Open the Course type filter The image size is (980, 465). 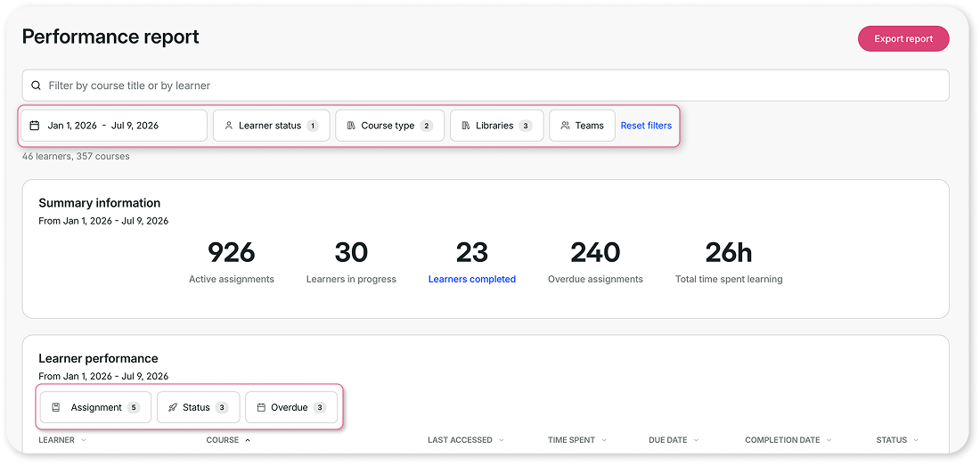click(x=390, y=126)
